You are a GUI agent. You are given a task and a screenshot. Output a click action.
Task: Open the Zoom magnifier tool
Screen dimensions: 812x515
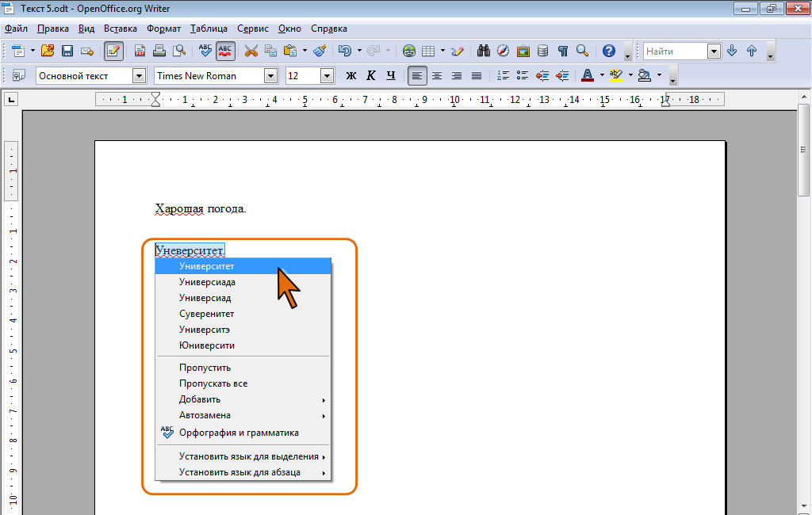(583, 51)
